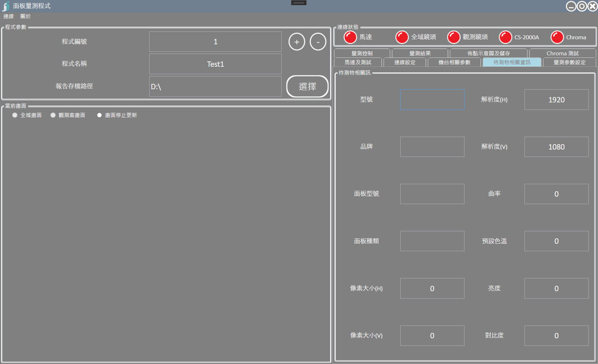Click the Chroma connection status light

pos(557,37)
